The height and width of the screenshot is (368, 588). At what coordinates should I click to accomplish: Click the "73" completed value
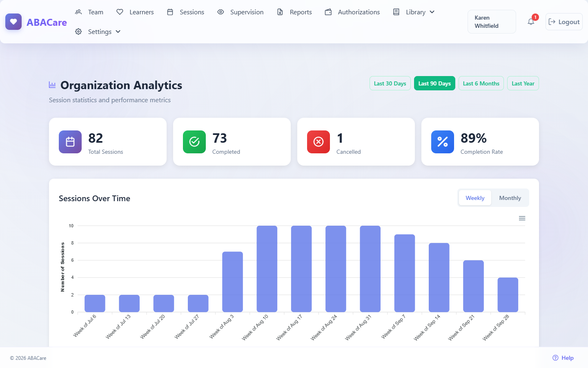click(220, 138)
